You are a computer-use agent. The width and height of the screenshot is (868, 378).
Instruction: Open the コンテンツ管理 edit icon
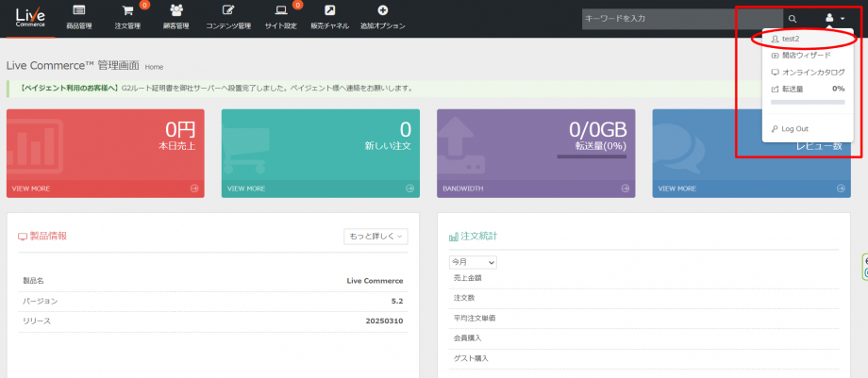[x=228, y=11]
